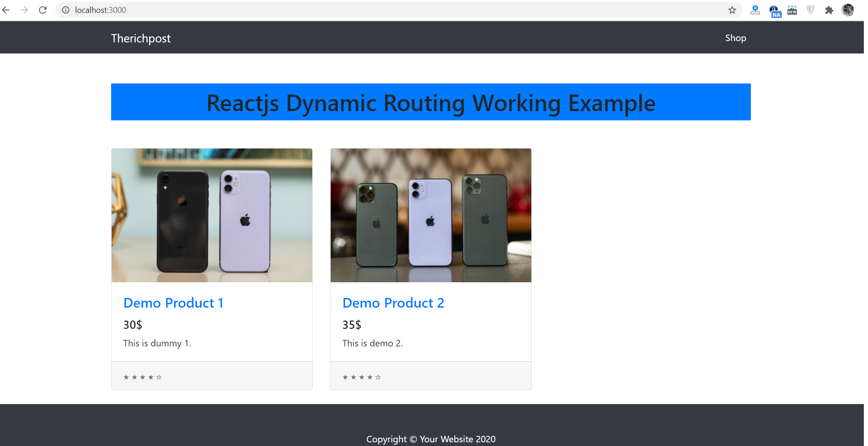Open the NEW screenshot extension
This screenshot has height=446, width=868.
coord(792,10)
